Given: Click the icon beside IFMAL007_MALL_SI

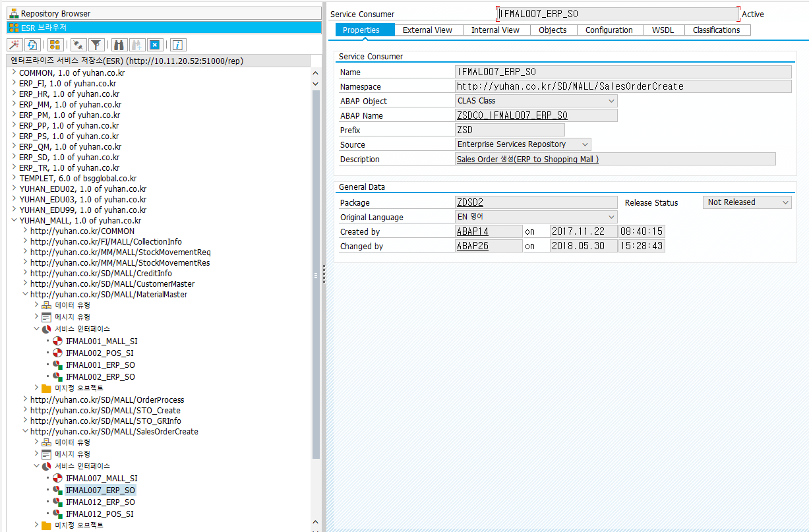Looking at the screenshot, I should pyautogui.click(x=57, y=478).
